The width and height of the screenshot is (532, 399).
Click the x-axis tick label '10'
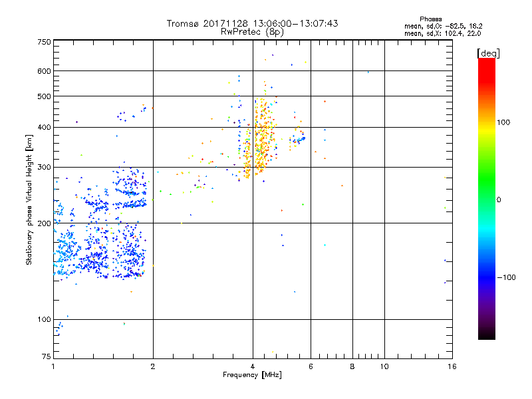tap(384, 366)
